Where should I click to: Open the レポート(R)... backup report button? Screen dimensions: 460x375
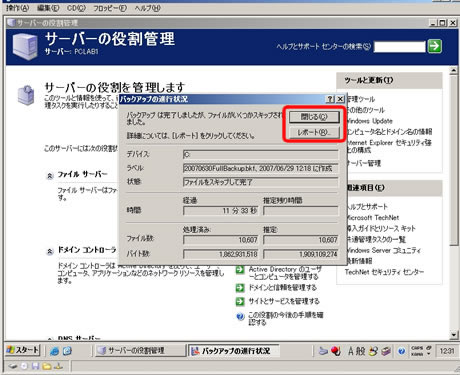pos(314,132)
